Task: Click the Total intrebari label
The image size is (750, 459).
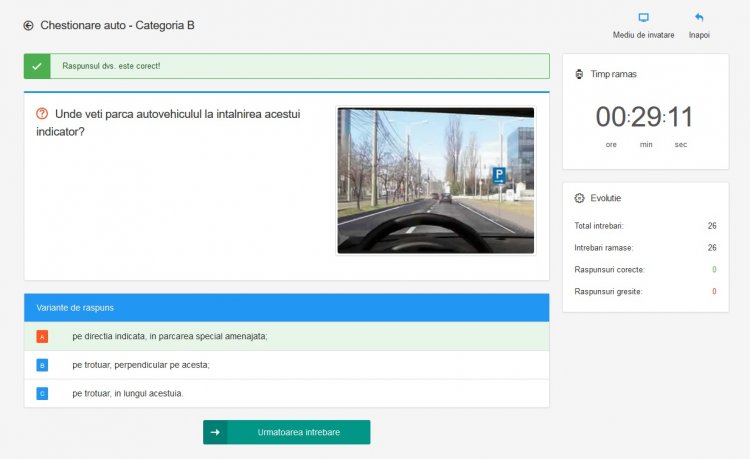Action: [599, 226]
